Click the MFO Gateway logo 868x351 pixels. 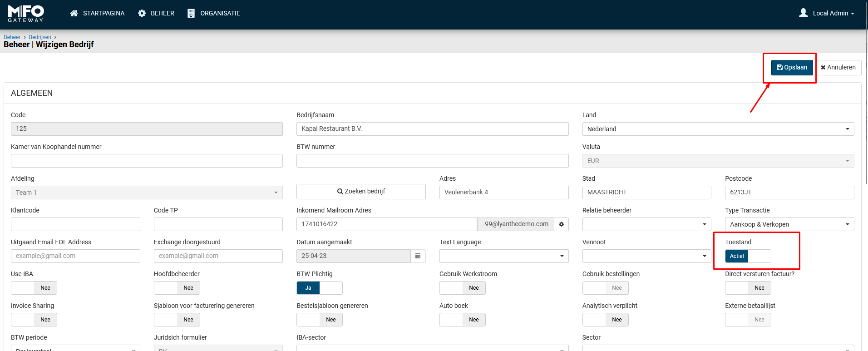click(26, 14)
